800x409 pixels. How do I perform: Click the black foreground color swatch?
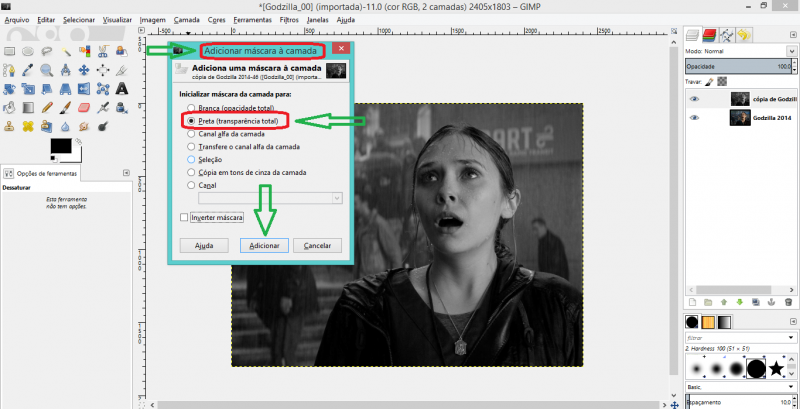click(x=62, y=147)
